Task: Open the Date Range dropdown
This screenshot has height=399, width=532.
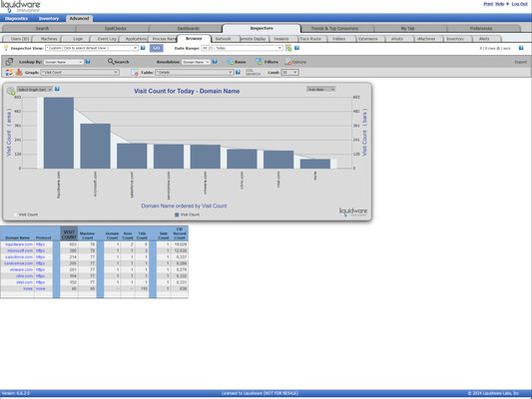Action: click(242, 48)
